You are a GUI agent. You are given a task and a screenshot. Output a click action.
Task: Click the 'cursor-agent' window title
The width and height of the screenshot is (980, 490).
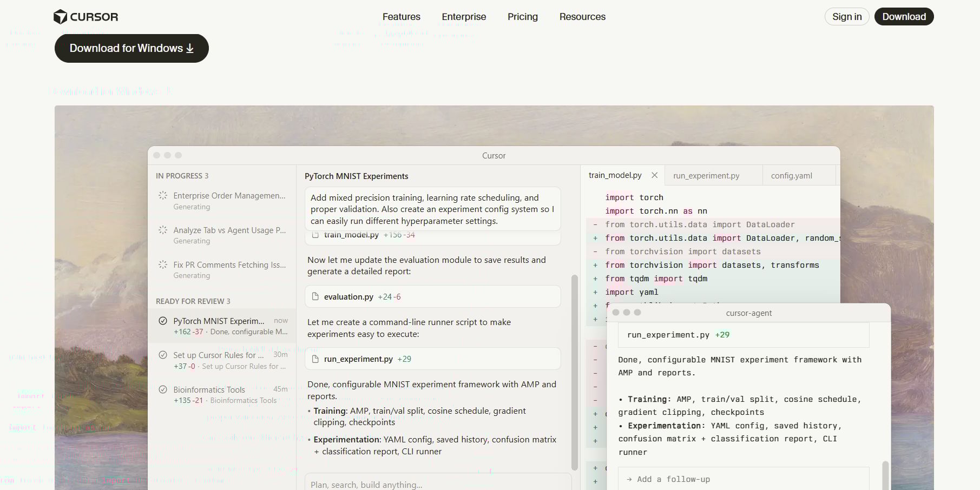pos(749,313)
